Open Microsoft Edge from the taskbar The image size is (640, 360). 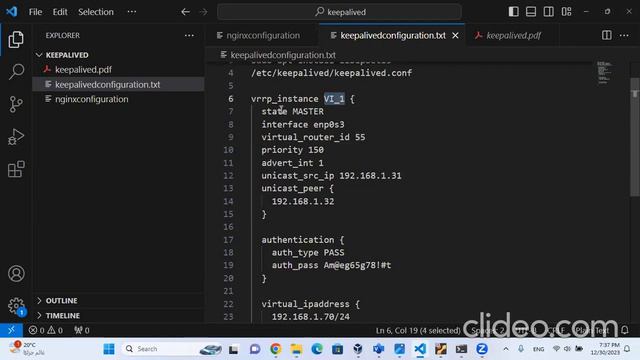pyautogui.click(x=317, y=349)
